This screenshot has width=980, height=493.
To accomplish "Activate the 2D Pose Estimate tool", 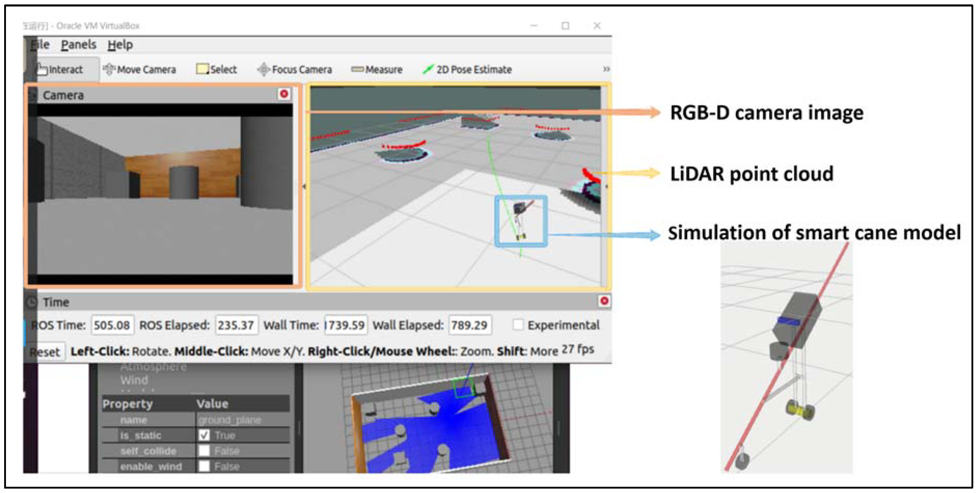I will tap(467, 70).
